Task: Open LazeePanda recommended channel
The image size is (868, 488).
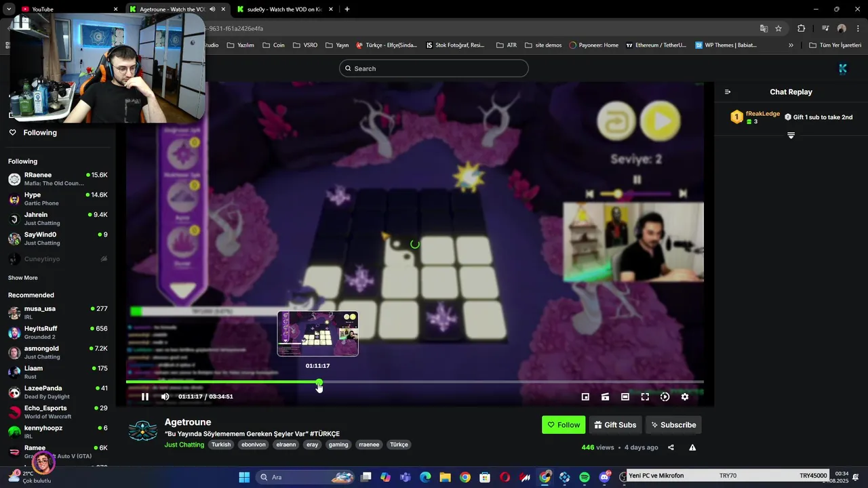Action: click(x=58, y=392)
